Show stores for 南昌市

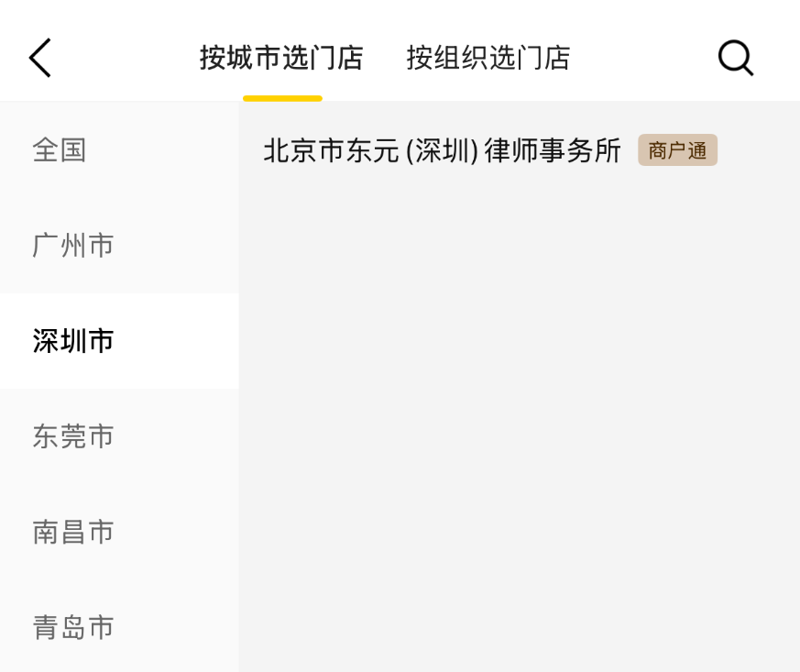[73, 532]
